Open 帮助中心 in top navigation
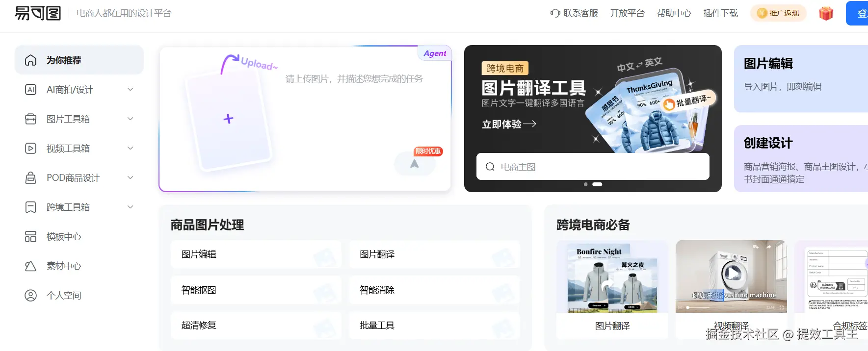 [674, 13]
